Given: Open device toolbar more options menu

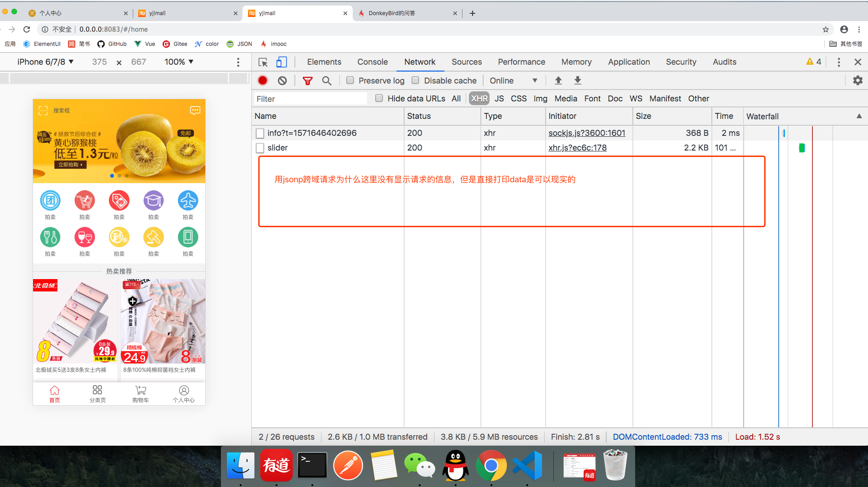Looking at the screenshot, I should click(x=238, y=62).
